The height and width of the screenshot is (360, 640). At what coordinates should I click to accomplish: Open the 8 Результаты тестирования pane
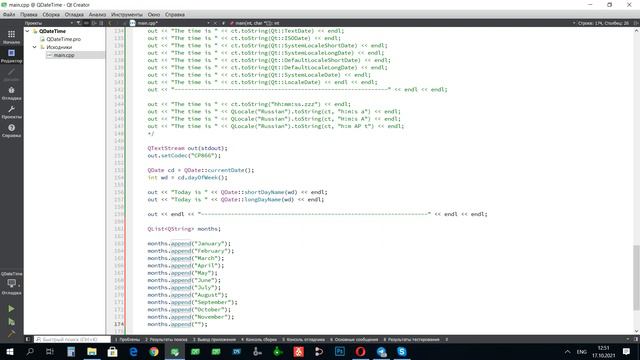(411, 339)
